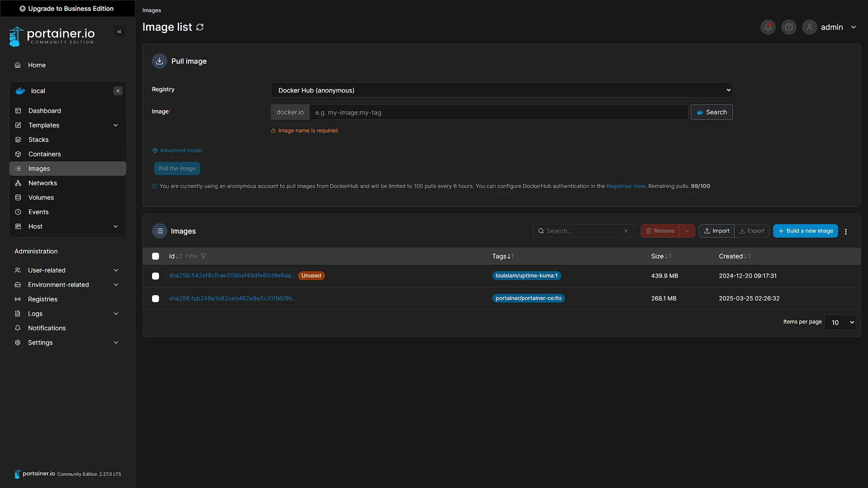Check the uptime-kuma image row checkbox

click(x=156, y=276)
